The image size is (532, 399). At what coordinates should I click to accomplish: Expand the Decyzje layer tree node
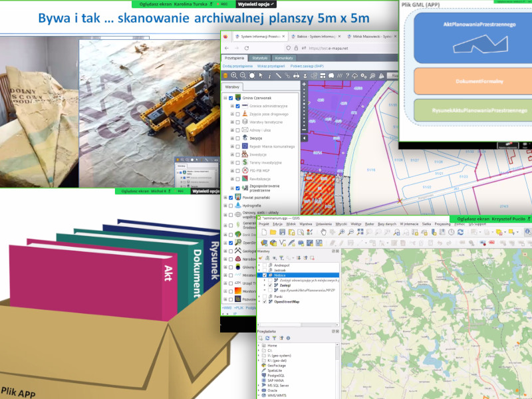coord(232,138)
